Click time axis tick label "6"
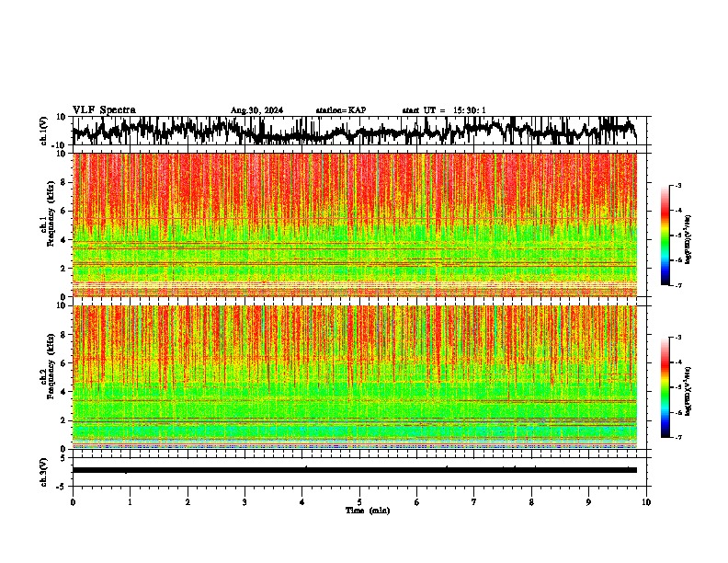728x563 pixels. click(x=417, y=502)
